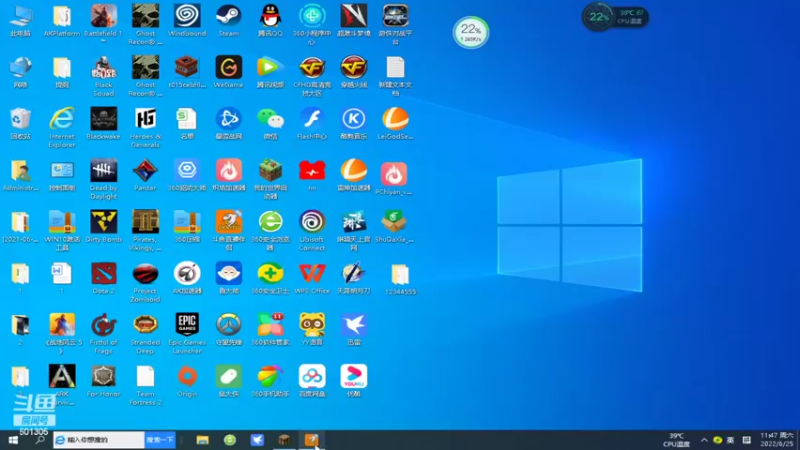Click the 39℃ CPU温度 taskbar readout
Image resolution: width=800 pixels, height=450 pixels.
pyautogui.click(x=677, y=440)
